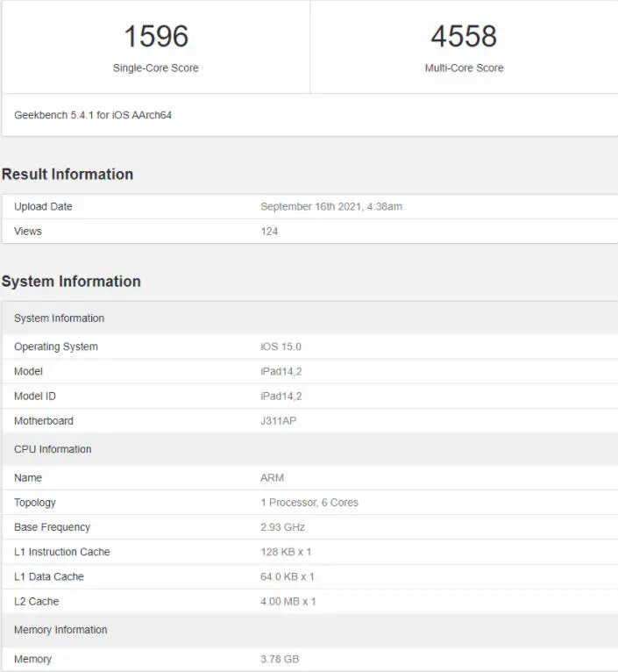Select the Model ID label
The width and height of the screenshot is (618, 672).
tap(35, 396)
